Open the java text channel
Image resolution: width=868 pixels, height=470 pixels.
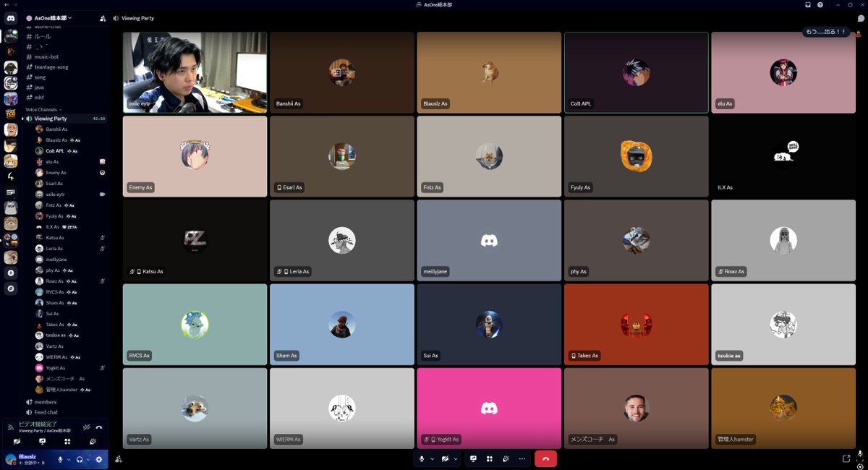click(x=65, y=87)
